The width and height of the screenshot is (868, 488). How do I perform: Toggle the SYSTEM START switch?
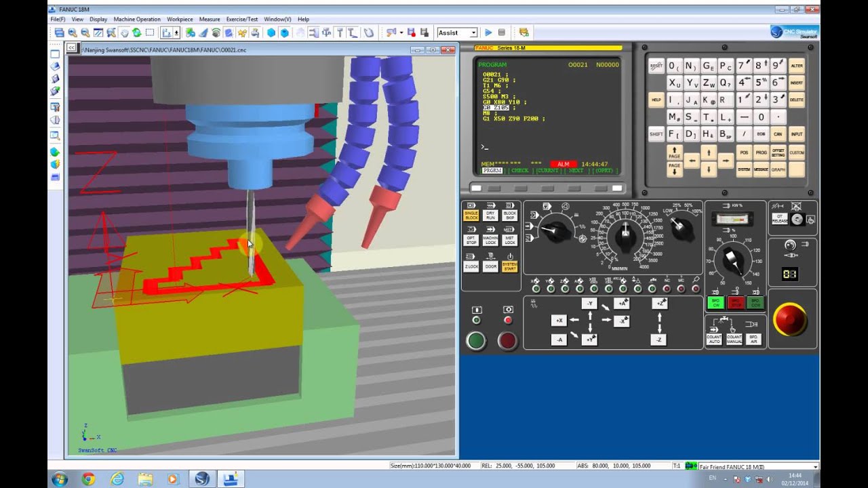[509, 267]
